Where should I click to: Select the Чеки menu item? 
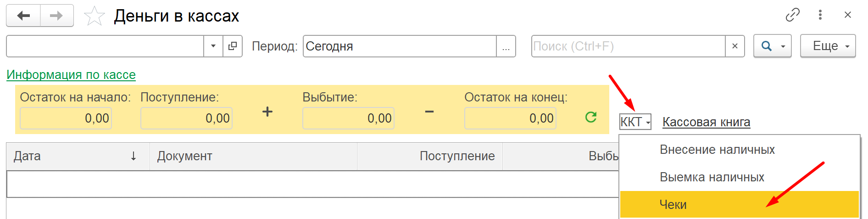point(740,204)
